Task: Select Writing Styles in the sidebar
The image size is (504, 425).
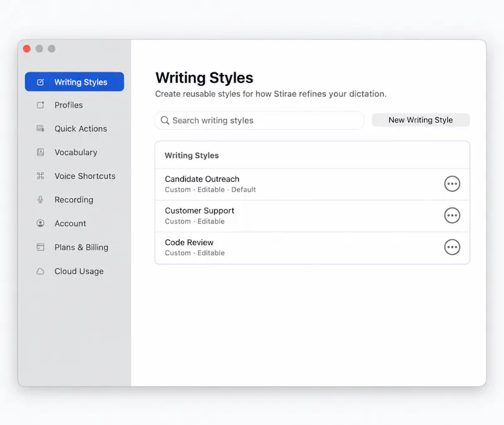Action: (x=74, y=82)
